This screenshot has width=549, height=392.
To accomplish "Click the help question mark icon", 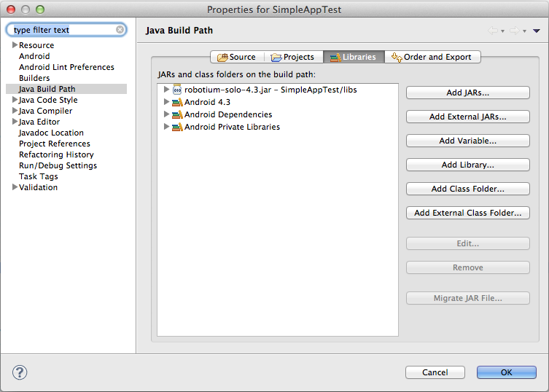I will 20,372.
